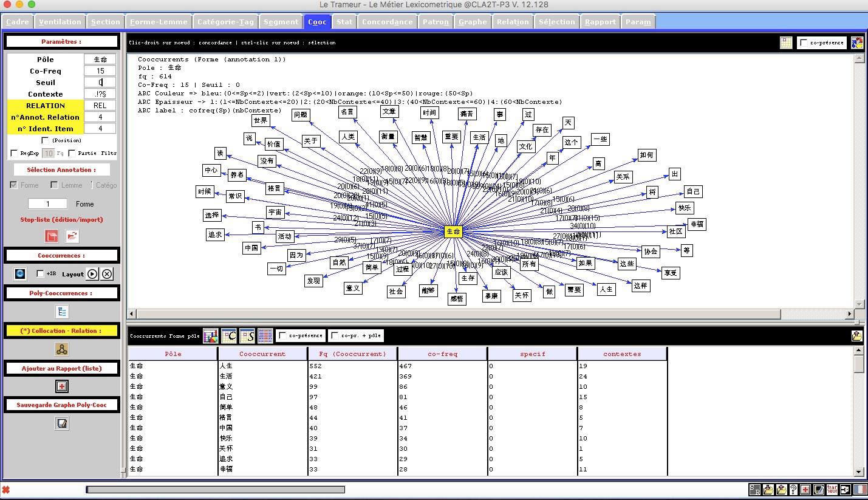Toggle the Partie Filtre checkbox
The height and width of the screenshot is (500, 868).
(x=72, y=153)
